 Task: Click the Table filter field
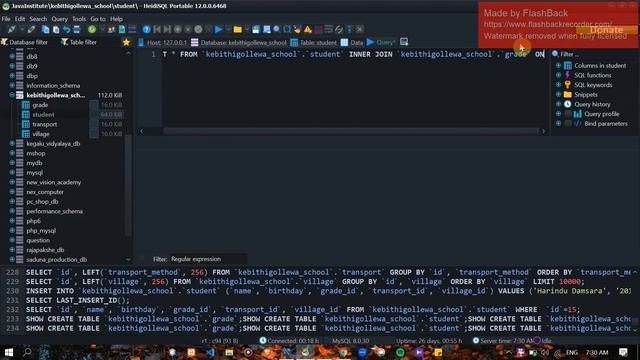[x=83, y=42]
